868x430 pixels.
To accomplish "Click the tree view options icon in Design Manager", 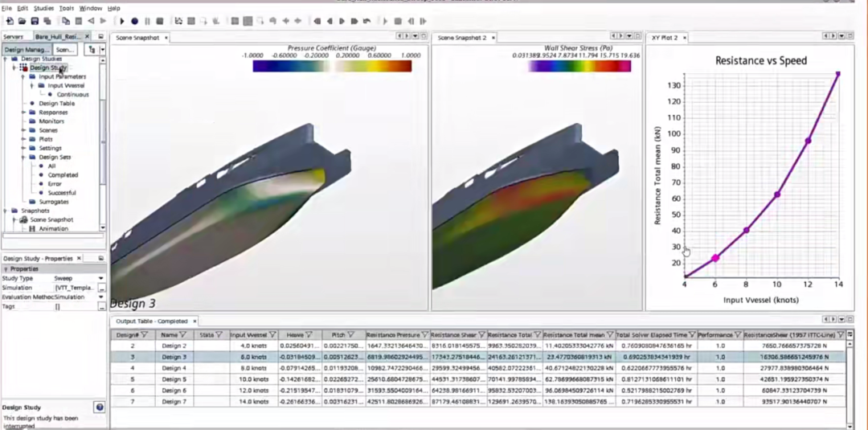I will tap(92, 50).
